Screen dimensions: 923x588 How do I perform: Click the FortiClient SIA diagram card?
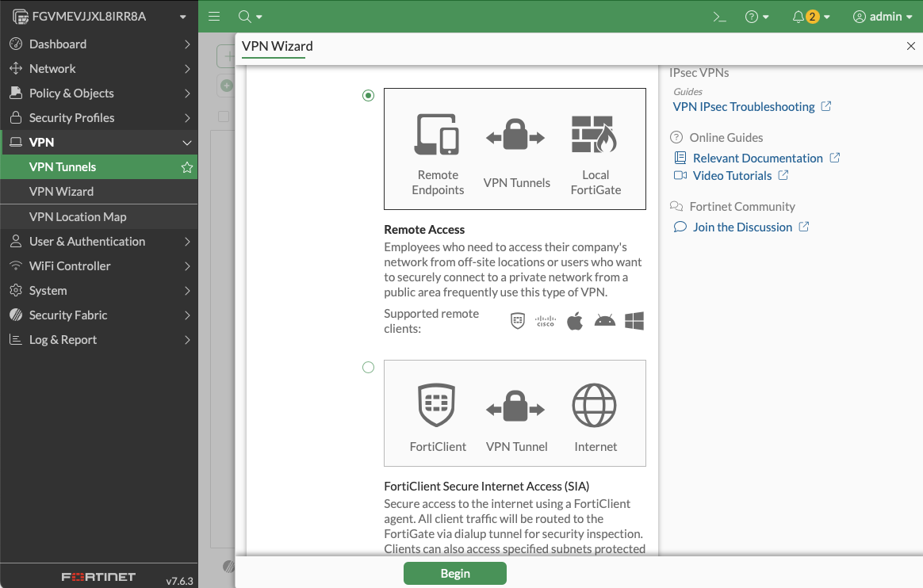(x=515, y=414)
